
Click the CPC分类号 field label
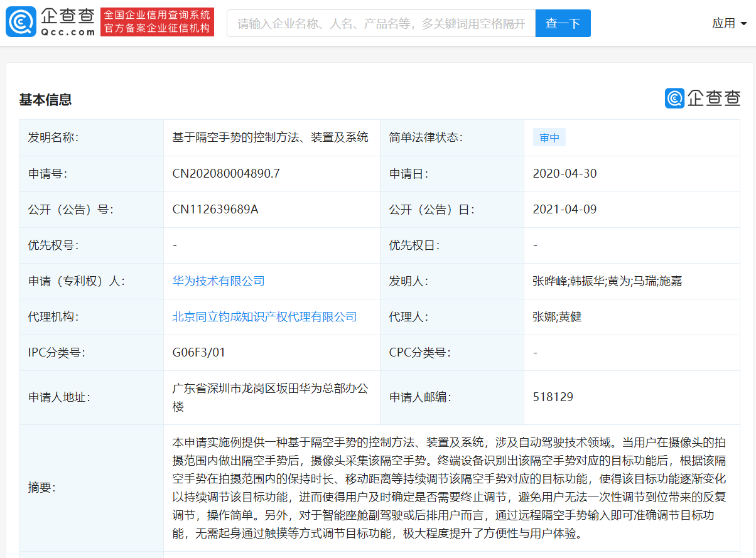tap(420, 353)
